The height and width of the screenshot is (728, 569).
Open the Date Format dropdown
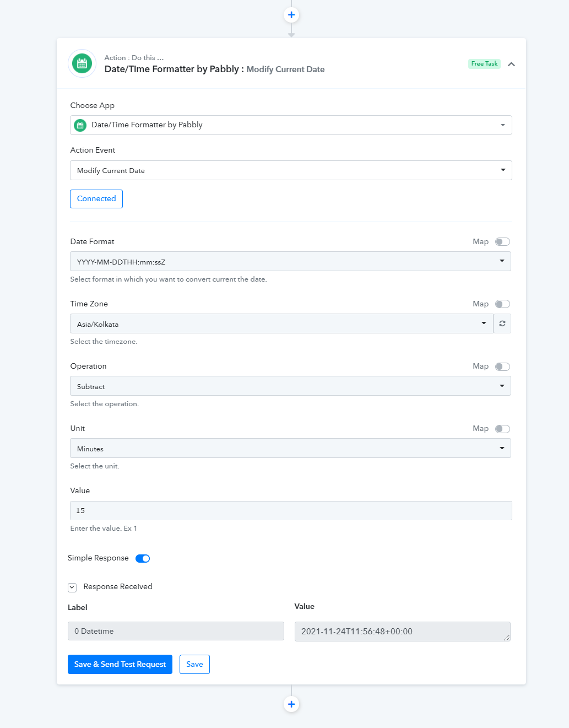click(290, 261)
